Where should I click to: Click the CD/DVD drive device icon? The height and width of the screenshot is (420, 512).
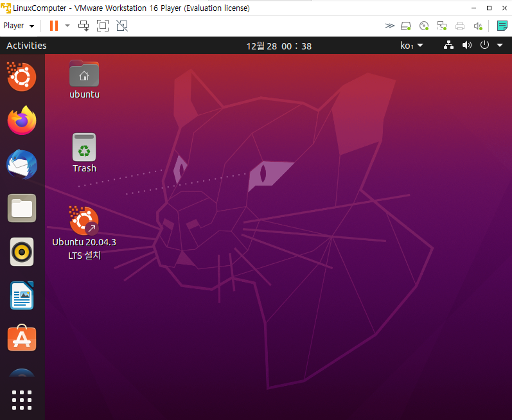(424, 26)
